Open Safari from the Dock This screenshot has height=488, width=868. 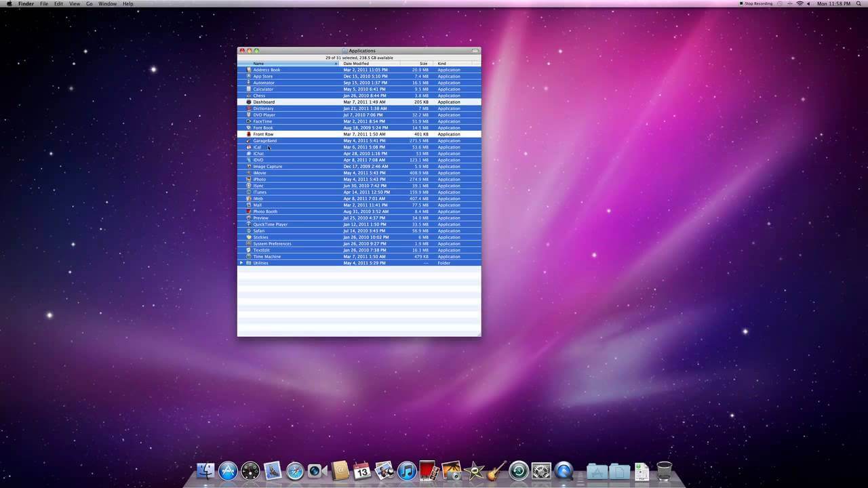tap(295, 470)
